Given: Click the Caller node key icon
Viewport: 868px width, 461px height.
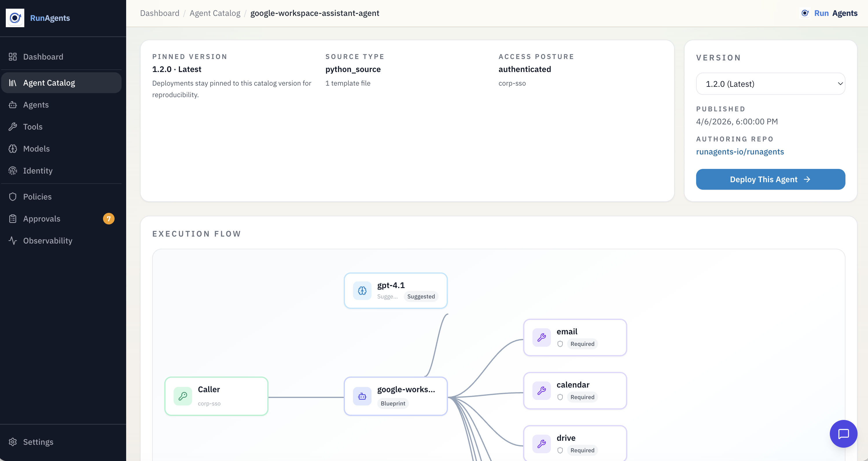Looking at the screenshot, I should click(183, 396).
